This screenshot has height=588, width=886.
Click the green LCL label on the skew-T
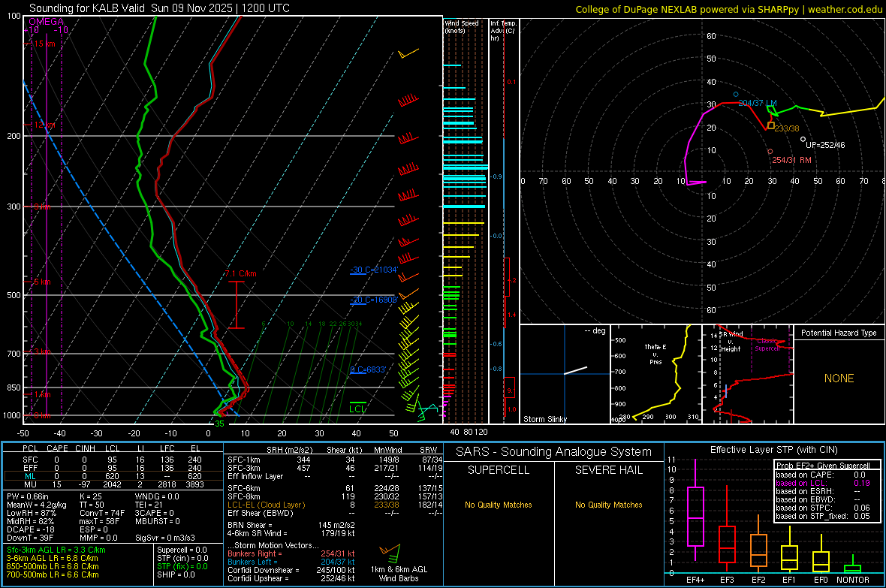(x=357, y=409)
